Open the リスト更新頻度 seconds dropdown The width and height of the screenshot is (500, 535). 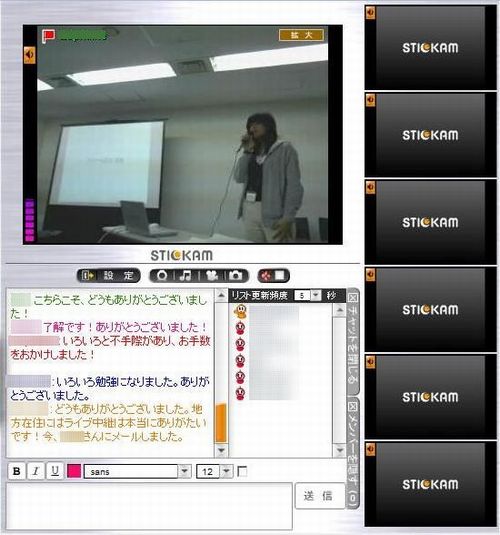click(316, 295)
